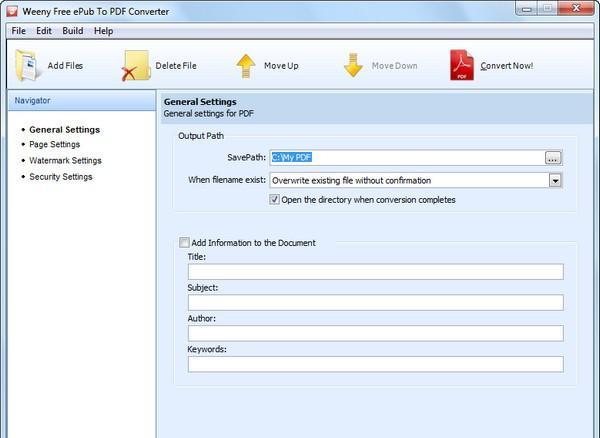Click the Convert Now PDF icon
This screenshot has height=438, width=600.
coord(462,65)
